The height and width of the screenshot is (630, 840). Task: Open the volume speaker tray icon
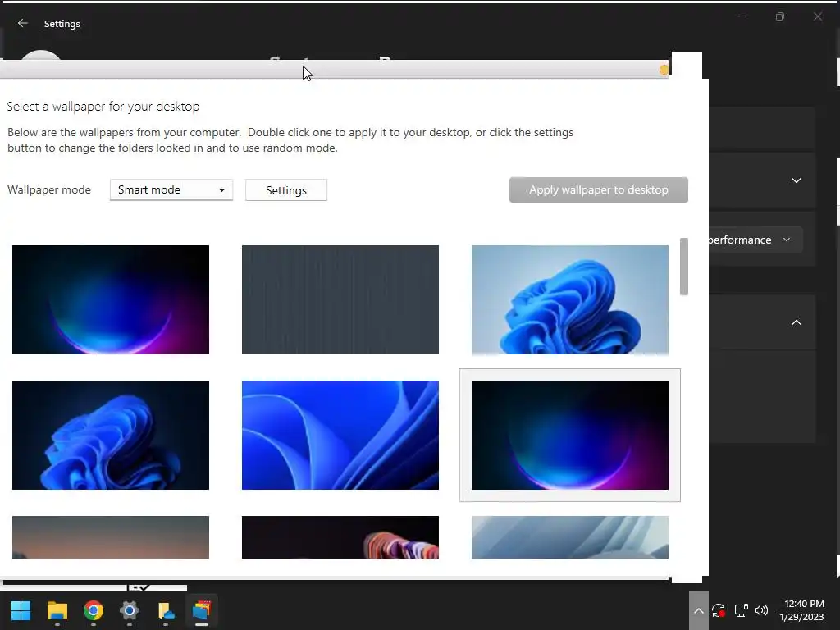click(760, 610)
